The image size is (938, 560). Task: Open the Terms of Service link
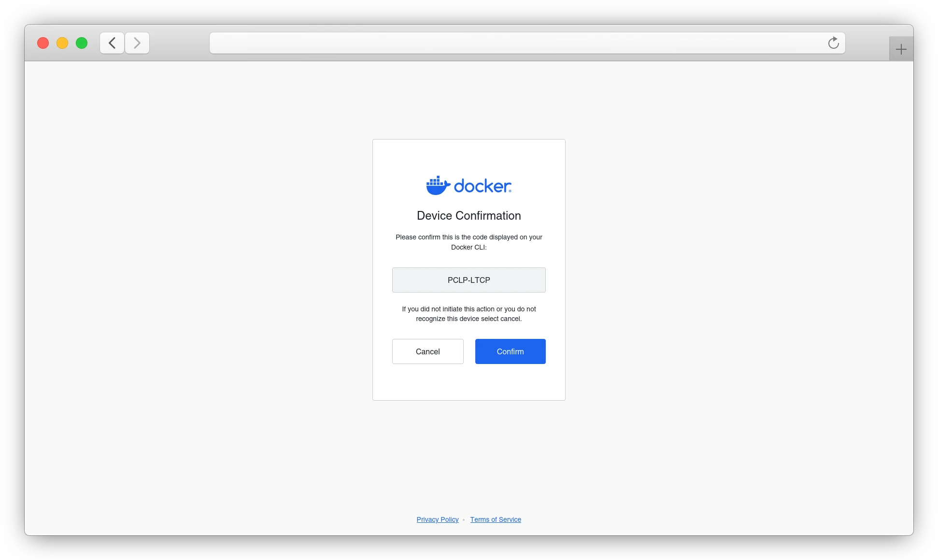(496, 519)
